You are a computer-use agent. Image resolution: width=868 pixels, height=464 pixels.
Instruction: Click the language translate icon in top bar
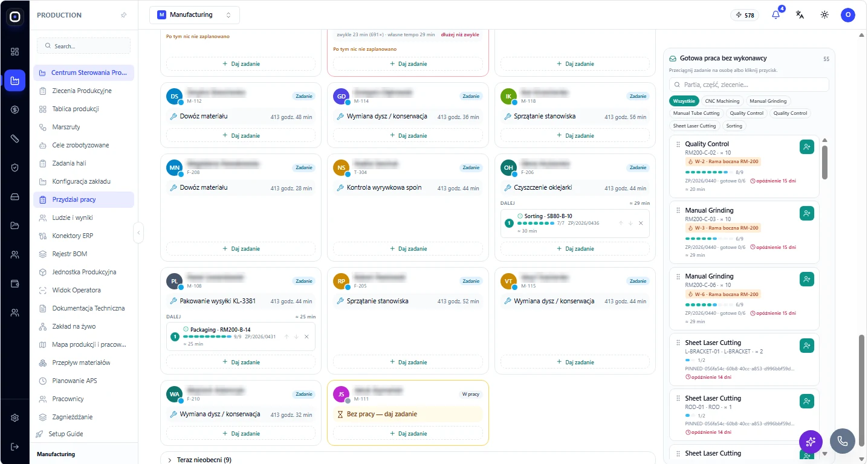(800, 15)
